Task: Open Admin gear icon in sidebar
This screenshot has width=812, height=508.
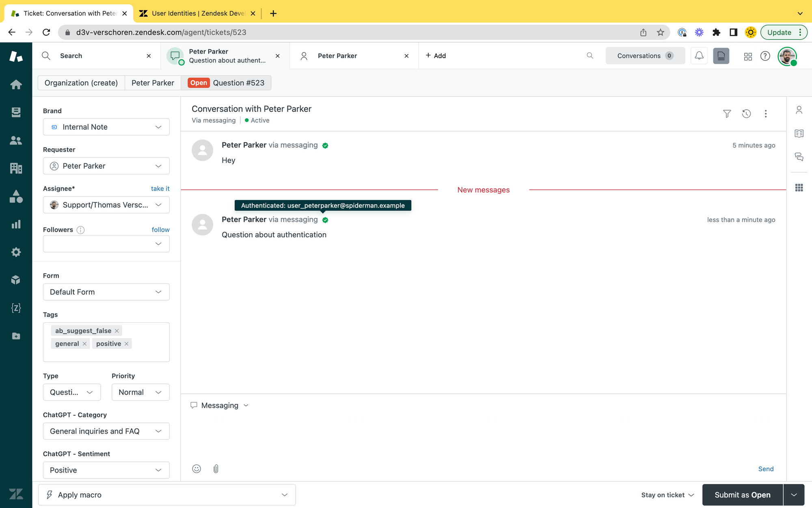Action: [x=16, y=252]
